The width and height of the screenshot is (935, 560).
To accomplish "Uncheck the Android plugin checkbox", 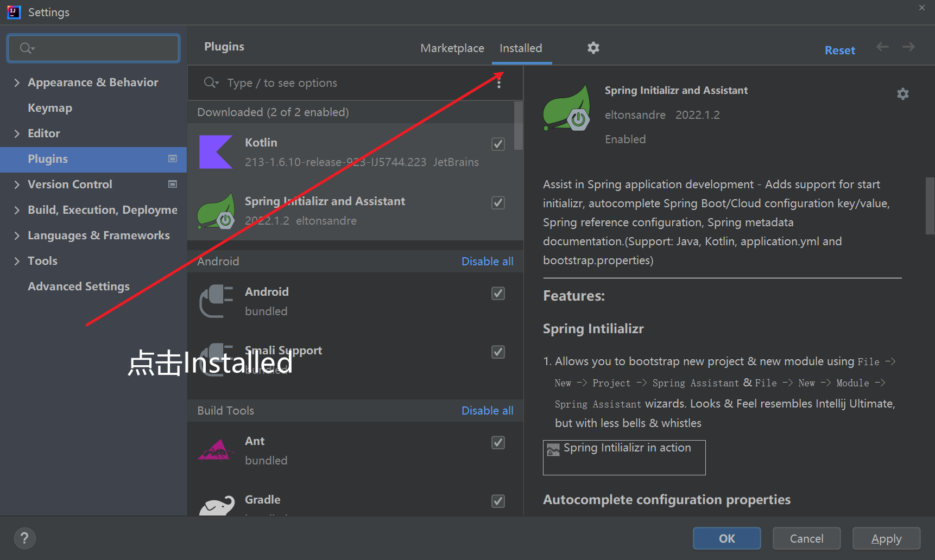I will coord(498,293).
